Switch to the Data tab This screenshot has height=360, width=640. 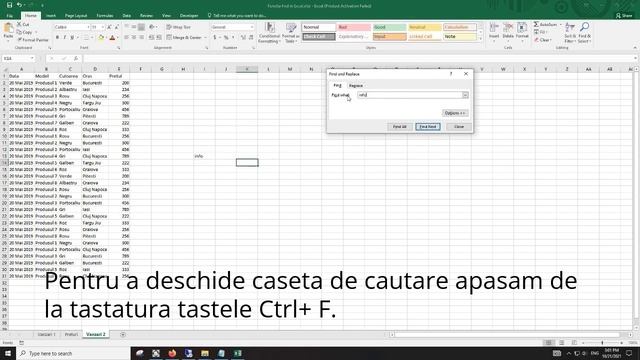(x=127, y=16)
